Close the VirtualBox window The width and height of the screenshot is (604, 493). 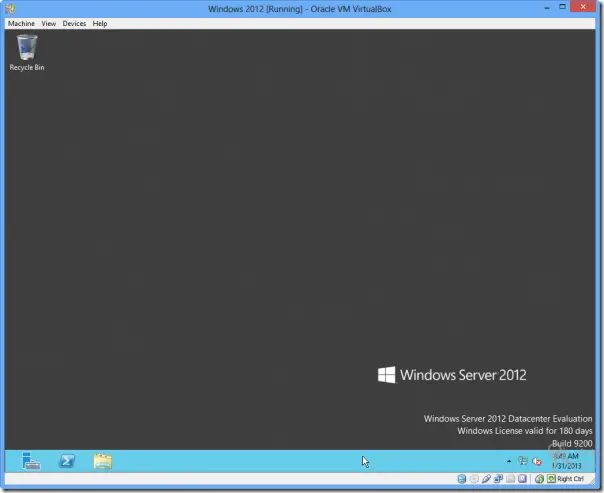click(583, 7)
